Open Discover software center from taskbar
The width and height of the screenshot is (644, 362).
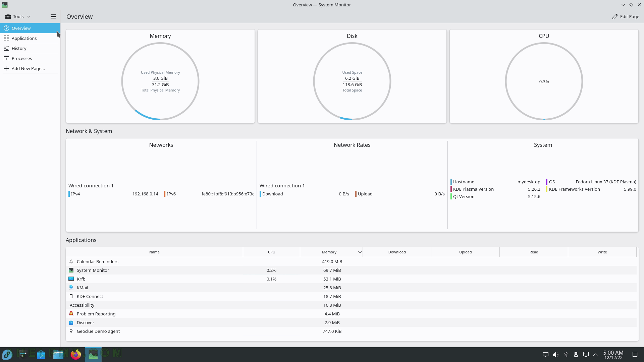tap(41, 354)
